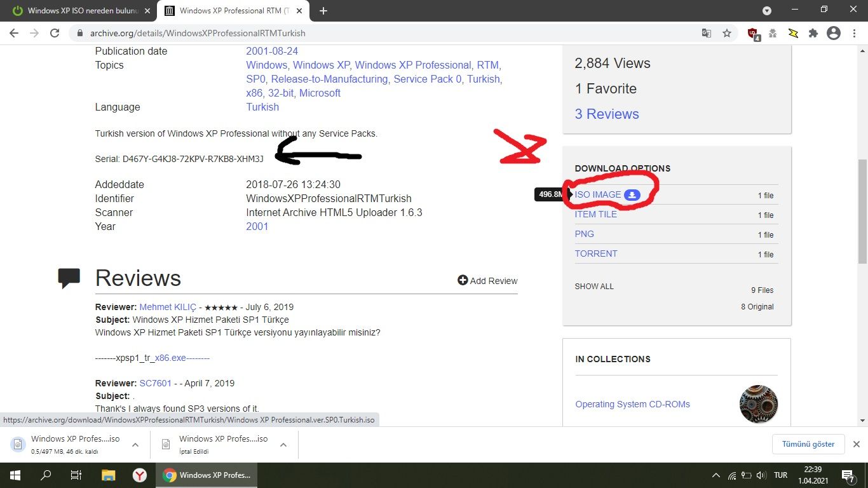The image size is (868, 488).
Task: Open the Windows notification center
Action: pos(848,475)
